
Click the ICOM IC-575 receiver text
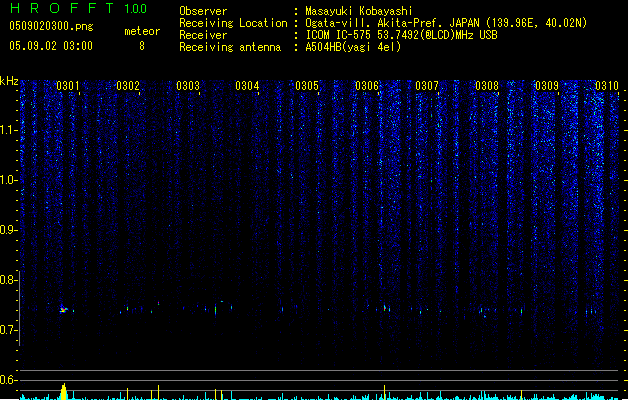[x=401, y=35]
